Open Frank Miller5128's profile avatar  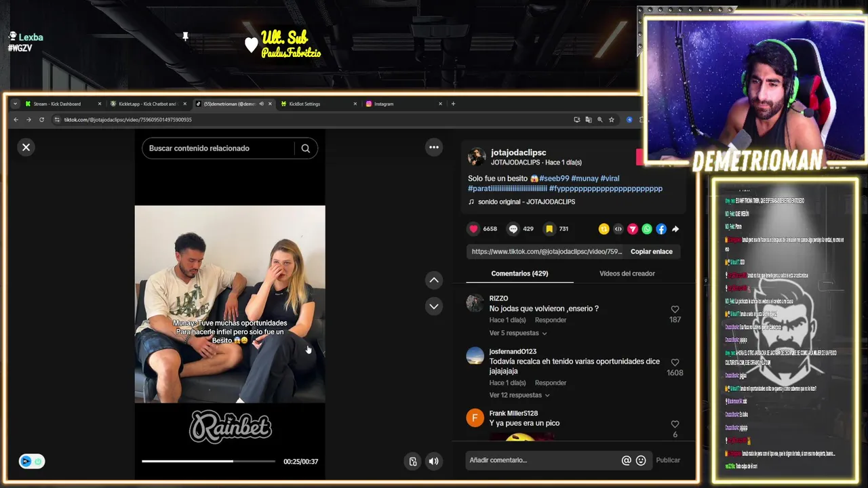click(475, 418)
